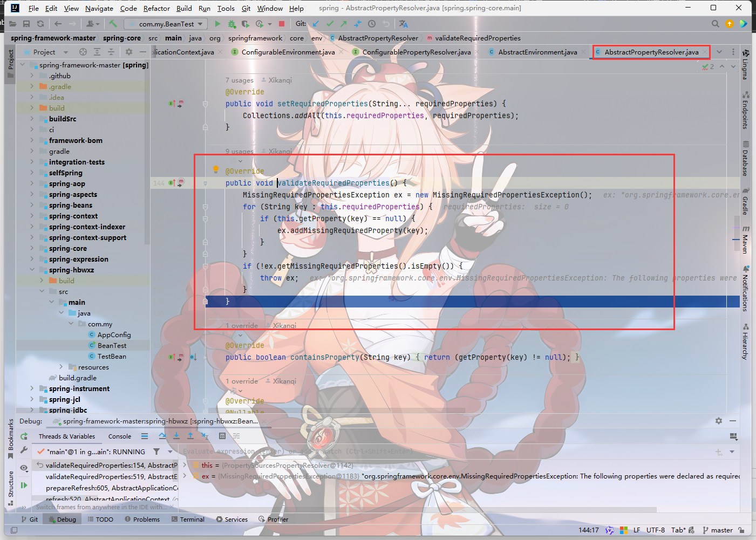Image resolution: width=756 pixels, height=540 pixels.
Task: Click Step Into debugger icon
Action: click(176, 436)
